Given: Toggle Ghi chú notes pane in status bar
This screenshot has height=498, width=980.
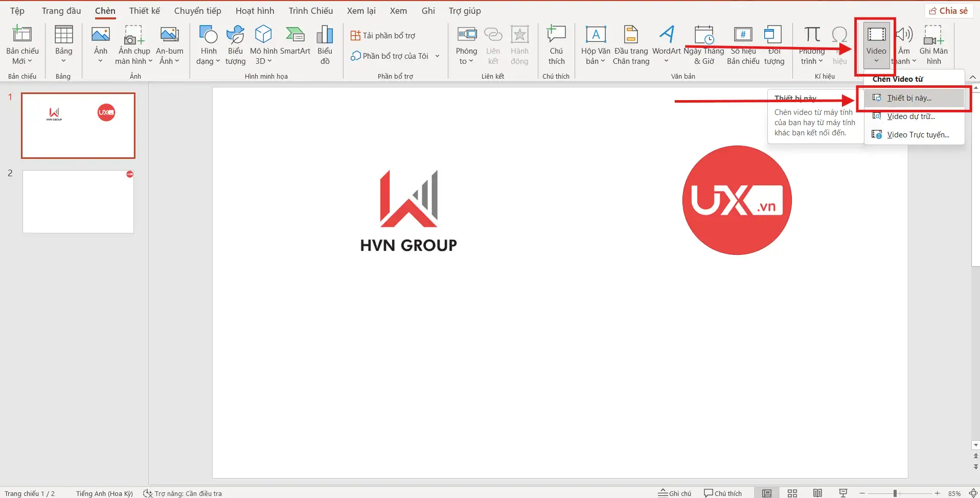Looking at the screenshot, I should (675, 493).
